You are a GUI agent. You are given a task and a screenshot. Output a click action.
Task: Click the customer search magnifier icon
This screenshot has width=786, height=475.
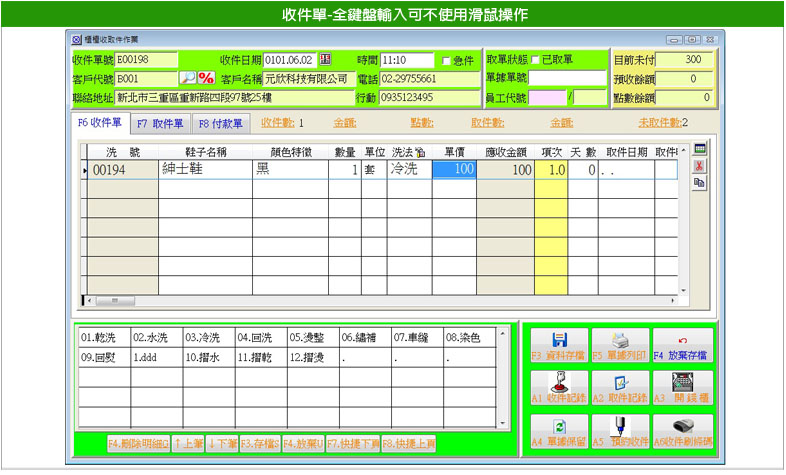[x=188, y=78]
